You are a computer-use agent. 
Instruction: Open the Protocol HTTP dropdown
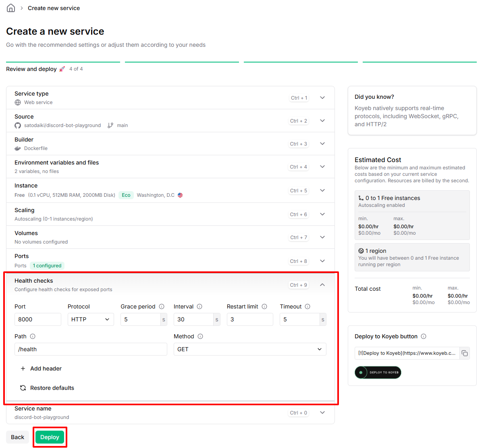[x=91, y=319]
